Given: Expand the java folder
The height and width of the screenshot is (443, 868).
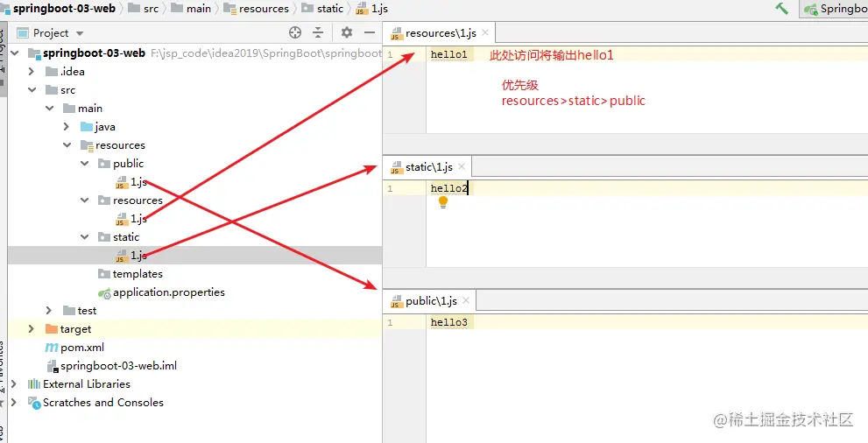Looking at the screenshot, I should (x=67, y=127).
